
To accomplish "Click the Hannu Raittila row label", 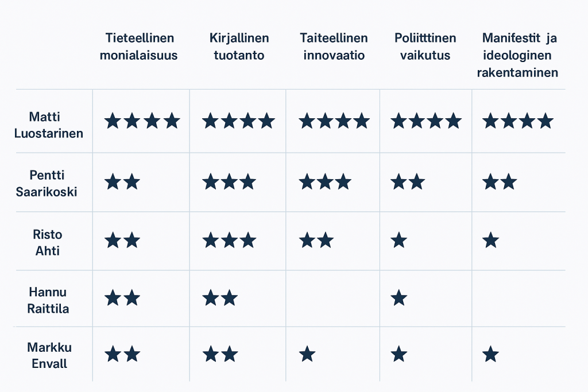I will click(48, 300).
